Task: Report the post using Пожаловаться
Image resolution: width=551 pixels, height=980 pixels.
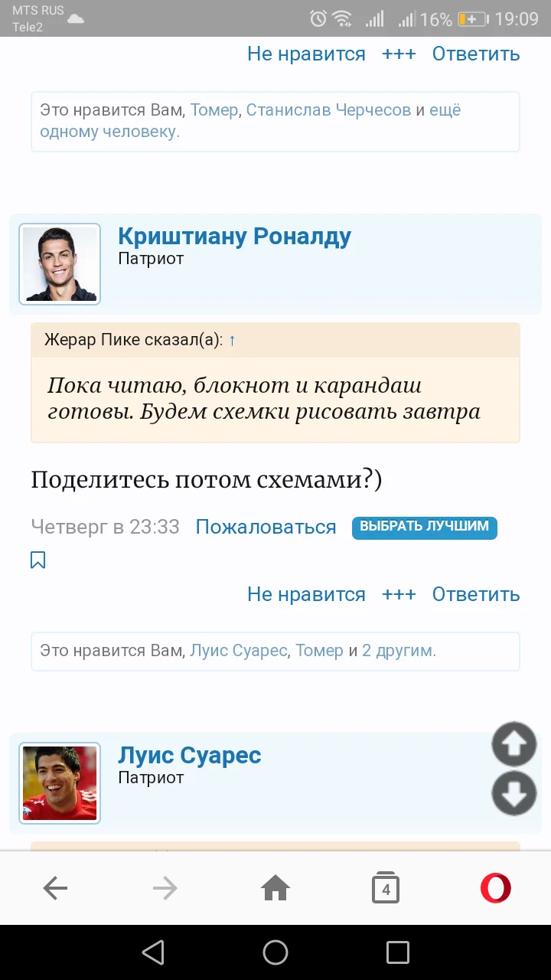Action: point(266,527)
